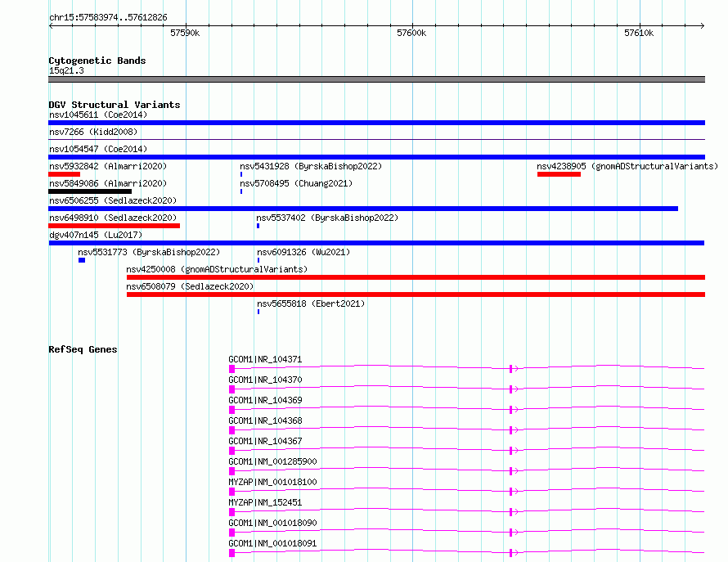Click the blue bar under nsv6506255
The height and width of the screenshot is (562, 728).
pyautogui.click(x=363, y=209)
